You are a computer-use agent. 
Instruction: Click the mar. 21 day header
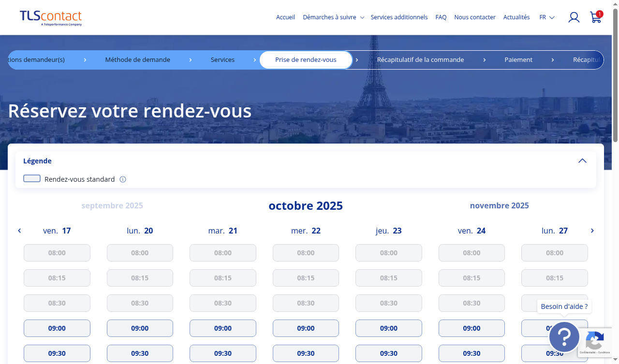[223, 231]
